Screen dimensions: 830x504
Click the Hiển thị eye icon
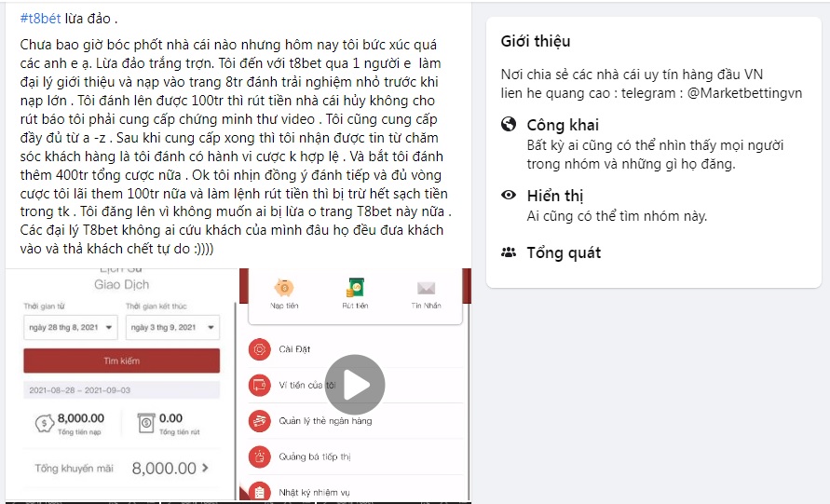pyautogui.click(x=509, y=195)
